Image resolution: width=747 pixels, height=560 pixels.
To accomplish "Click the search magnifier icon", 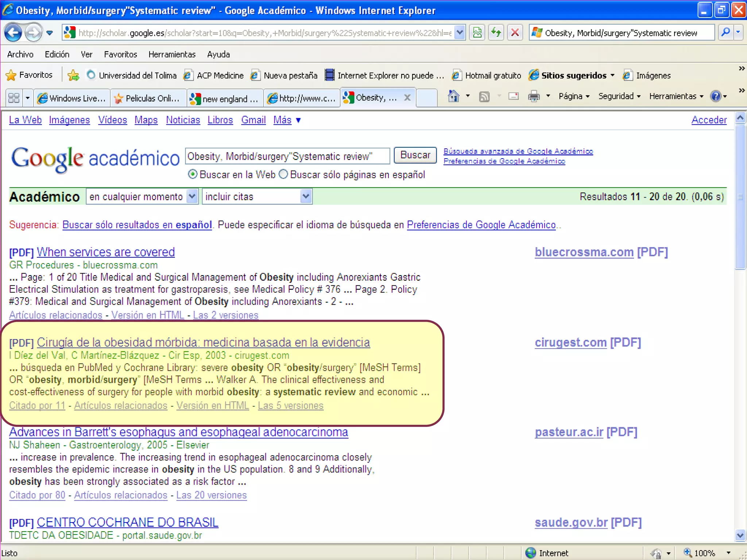I will 725,33.
